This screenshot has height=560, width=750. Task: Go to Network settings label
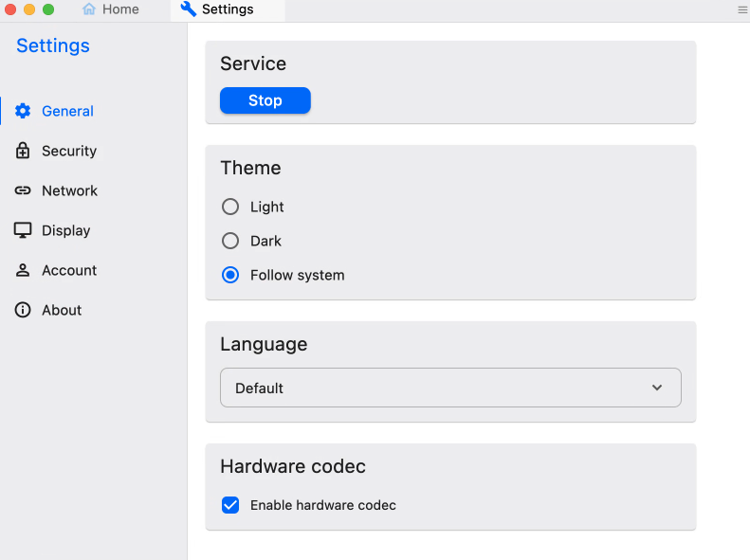(x=69, y=190)
